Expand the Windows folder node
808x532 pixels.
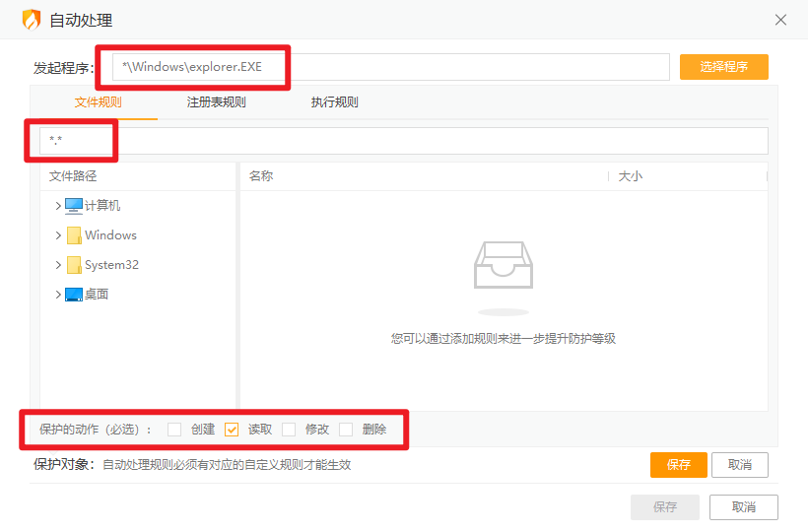click(58, 235)
